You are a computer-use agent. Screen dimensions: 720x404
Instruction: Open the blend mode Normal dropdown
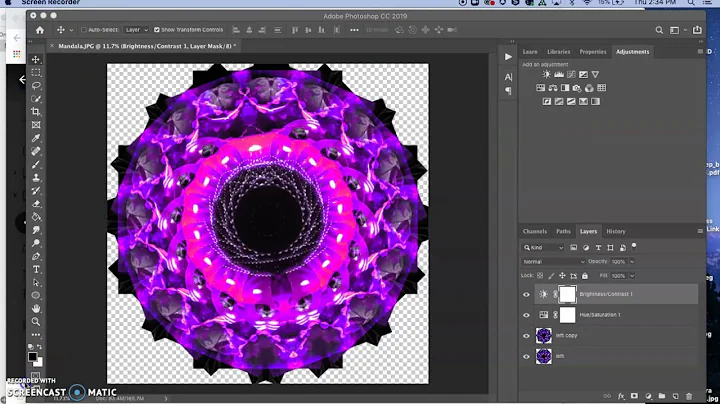coord(553,262)
